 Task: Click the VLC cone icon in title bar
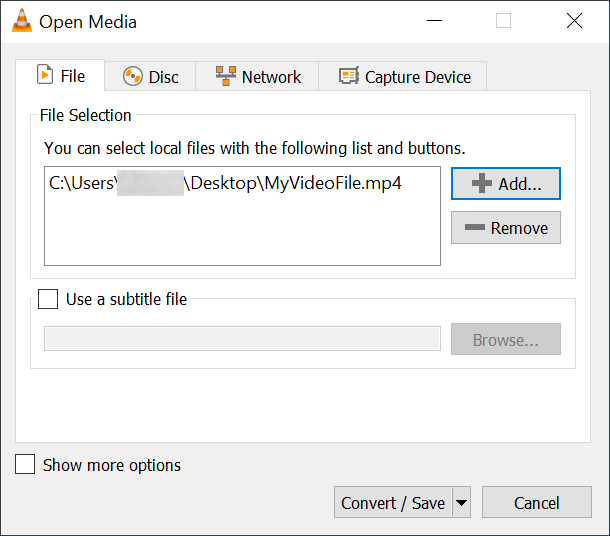click(20, 21)
